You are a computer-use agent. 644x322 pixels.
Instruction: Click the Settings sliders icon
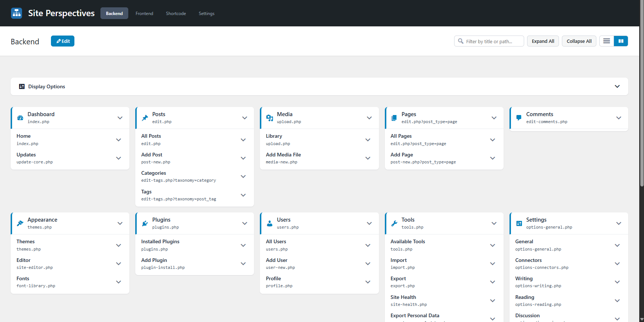coord(519,223)
